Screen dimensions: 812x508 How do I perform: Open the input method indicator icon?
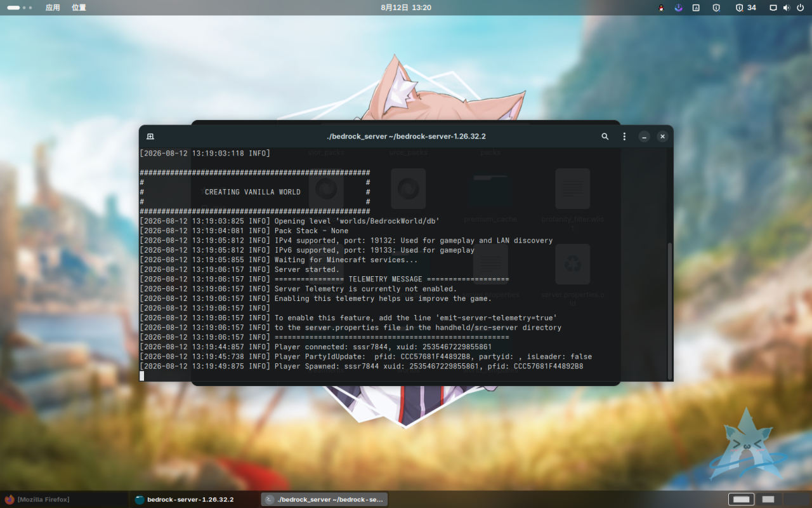696,8
